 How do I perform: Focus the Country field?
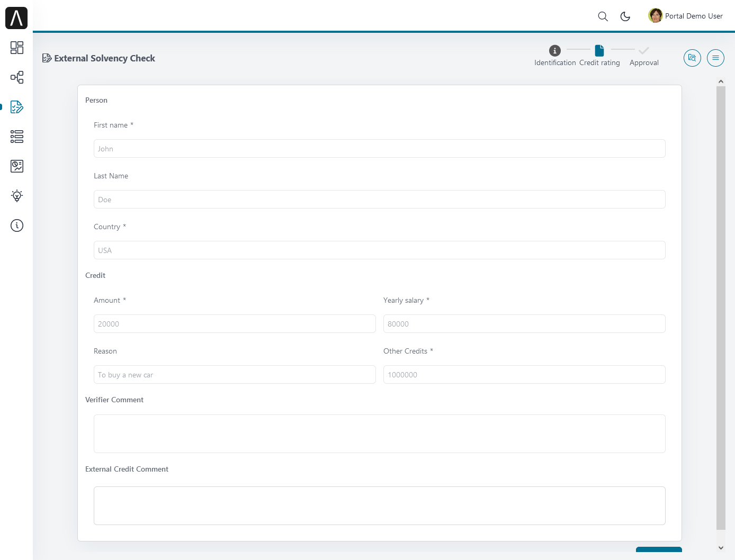379,250
